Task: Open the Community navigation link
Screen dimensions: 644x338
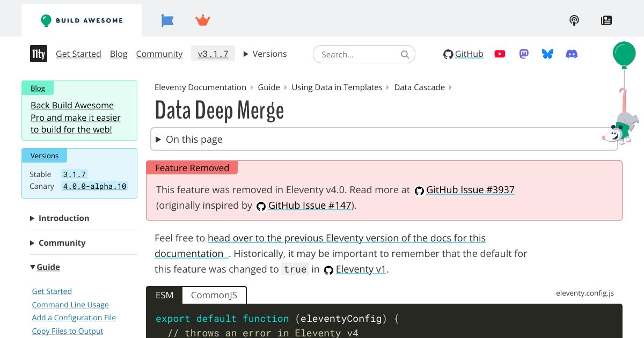Action: click(159, 54)
